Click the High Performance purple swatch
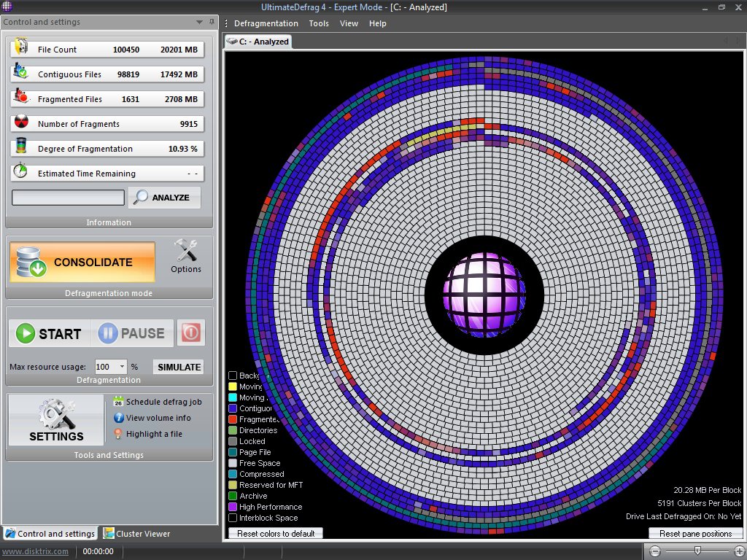The width and height of the screenshot is (747, 560). (x=233, y=507)
